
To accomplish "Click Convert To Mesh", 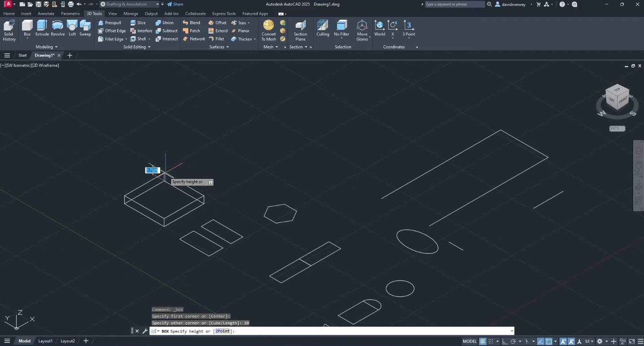I will click(268, 30).
